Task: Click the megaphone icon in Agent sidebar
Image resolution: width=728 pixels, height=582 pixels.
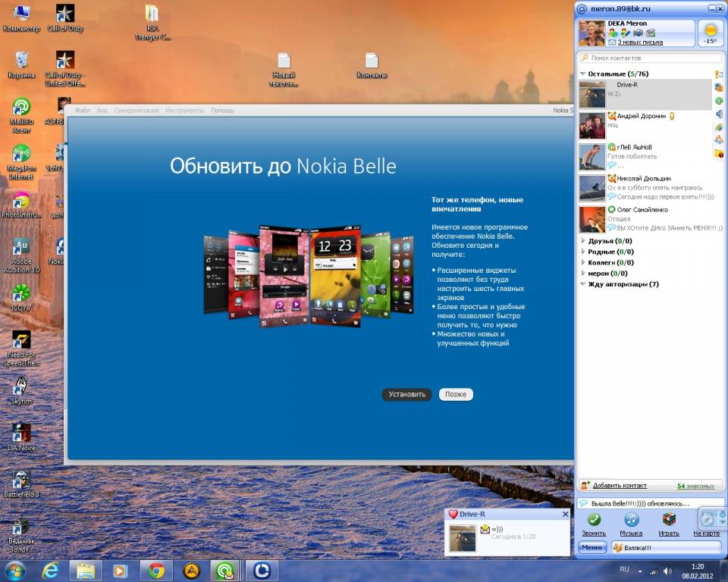Action: point(719,114)
